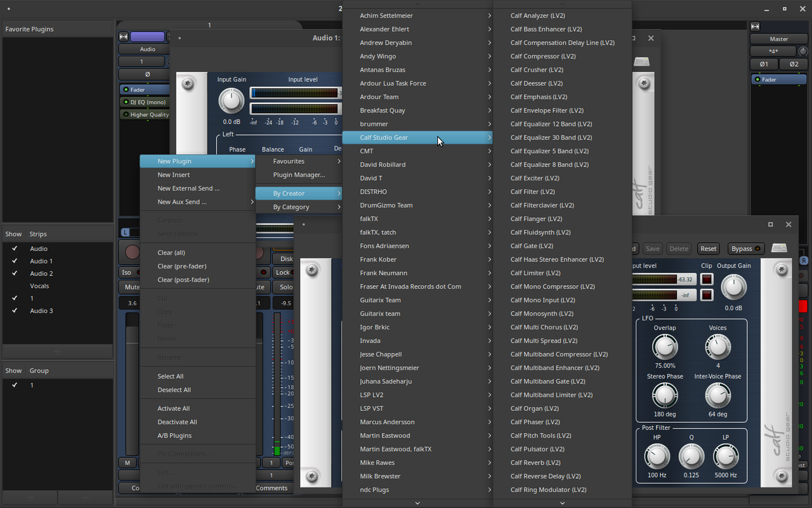This screenshot has height=508, width=812.
Task: Click the keyboard icon beside the Bypass button
Action: pos(779,248)
